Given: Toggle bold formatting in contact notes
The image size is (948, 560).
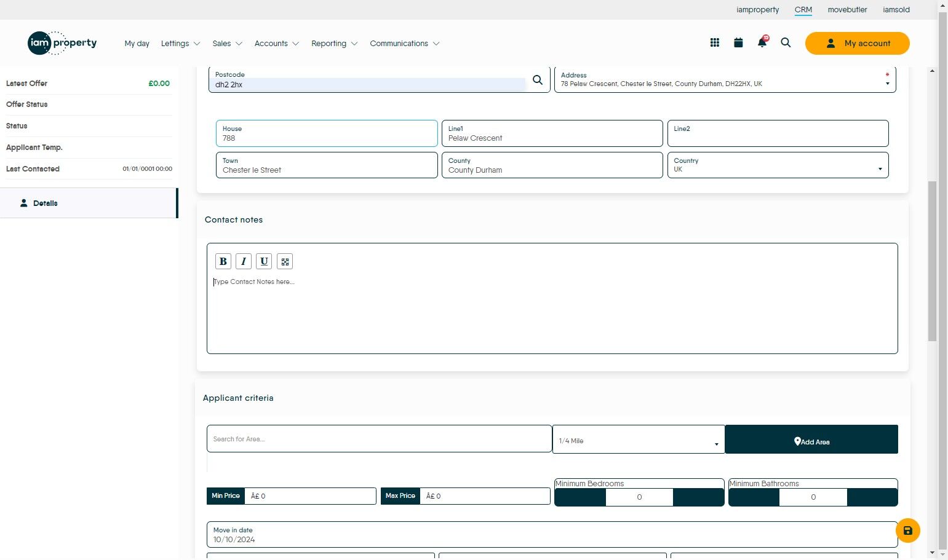Looking at the screenshot, I should (x=223, y=261).
